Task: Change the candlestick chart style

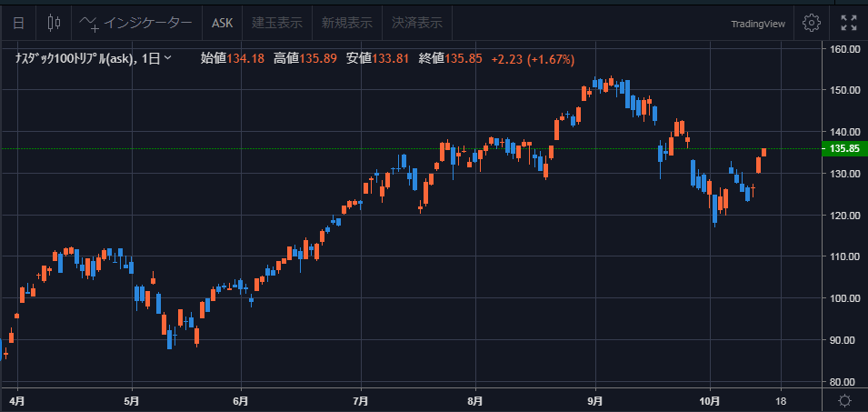Action: (x=54, y=23)
